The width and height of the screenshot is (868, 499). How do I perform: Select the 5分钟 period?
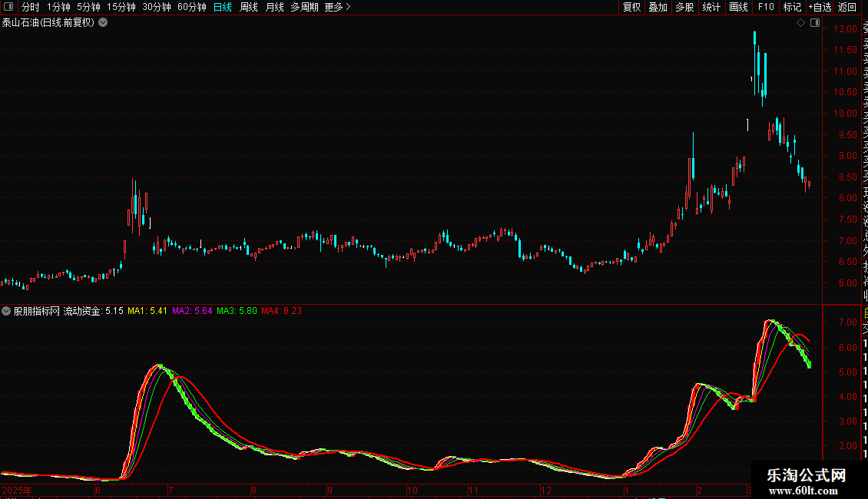click(x=88, y=7)
